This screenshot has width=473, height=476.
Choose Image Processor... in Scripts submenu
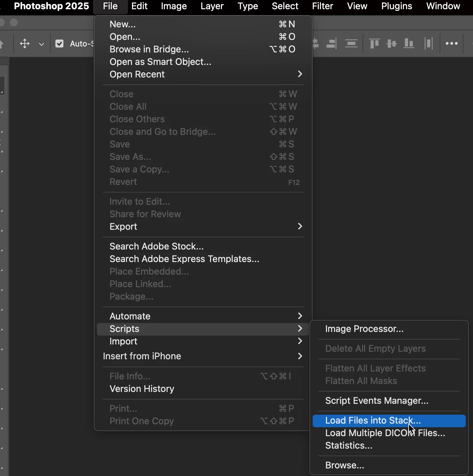point(389,329)
